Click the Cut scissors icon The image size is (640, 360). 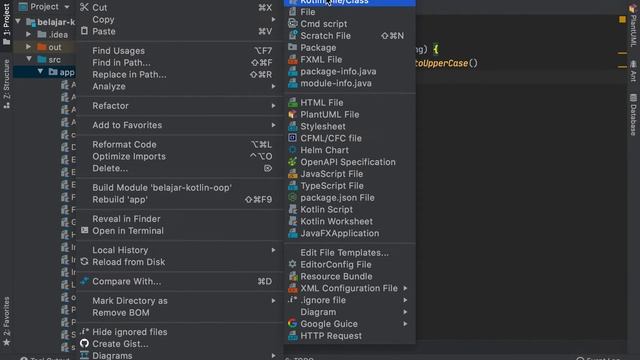coord(84,7)
